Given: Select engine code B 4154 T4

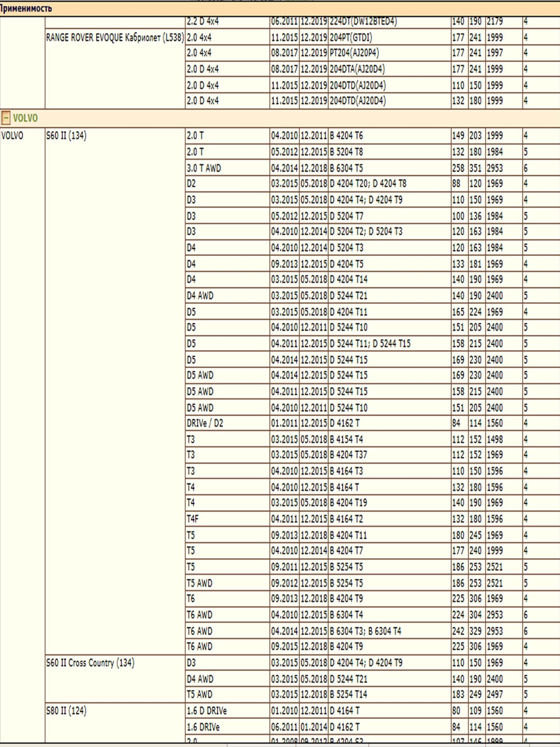Looking at the screenshot, I should click(346, 439).
